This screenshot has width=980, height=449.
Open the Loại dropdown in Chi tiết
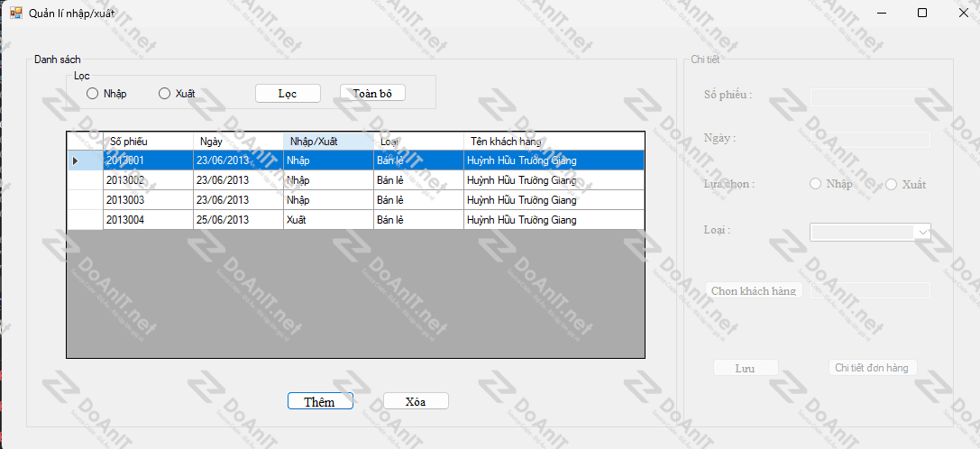click(x=922, y=233)
